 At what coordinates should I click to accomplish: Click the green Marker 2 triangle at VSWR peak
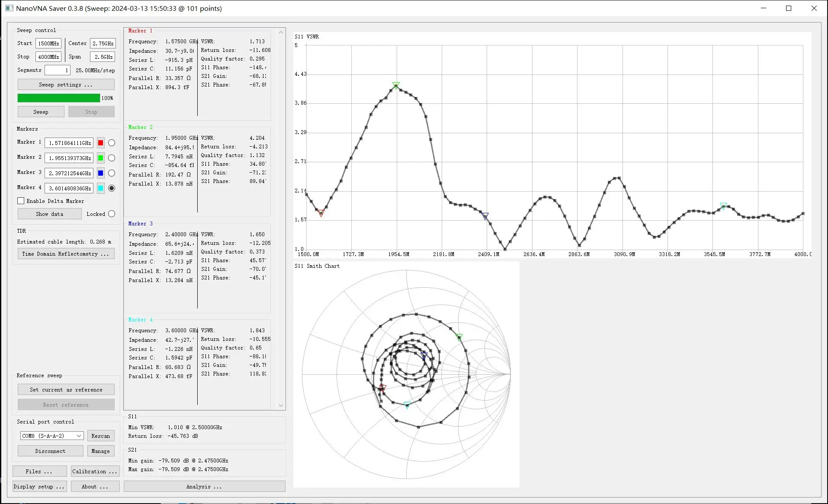pyautogui.click(x=396, y=85)
